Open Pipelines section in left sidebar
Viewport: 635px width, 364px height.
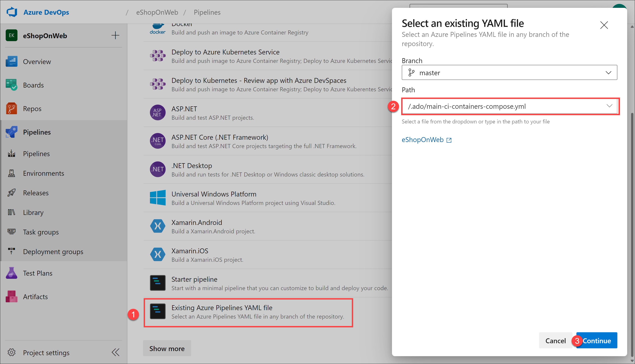pos(37,132)
